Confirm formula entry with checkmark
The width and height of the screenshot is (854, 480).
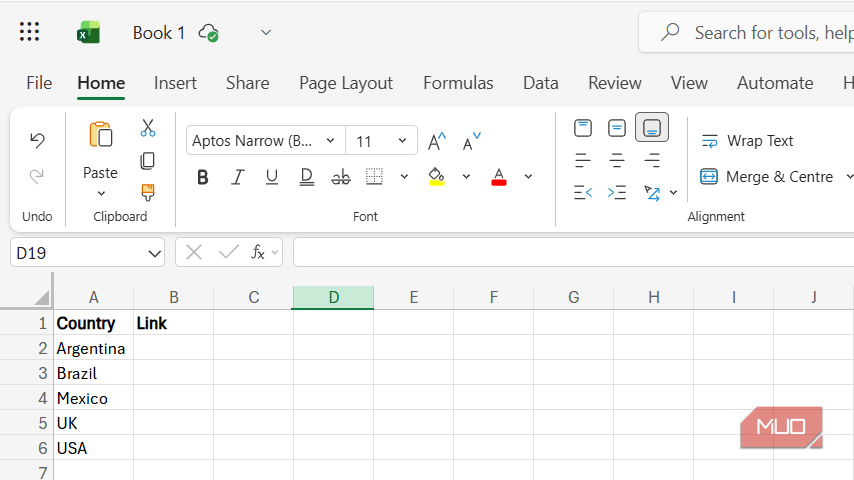pyautogui.click(x=229, y=252)
